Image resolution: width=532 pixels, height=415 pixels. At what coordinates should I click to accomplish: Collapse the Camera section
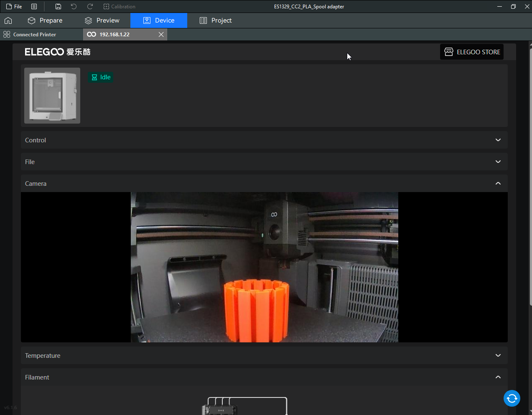[498, 183]
